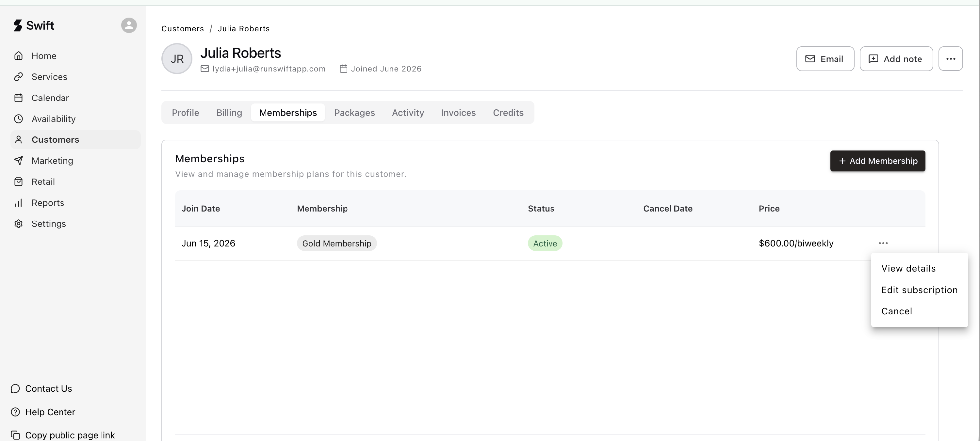Click the Services link icon
The width and height of the screenshot is (980, 441).
click(18, 77)
